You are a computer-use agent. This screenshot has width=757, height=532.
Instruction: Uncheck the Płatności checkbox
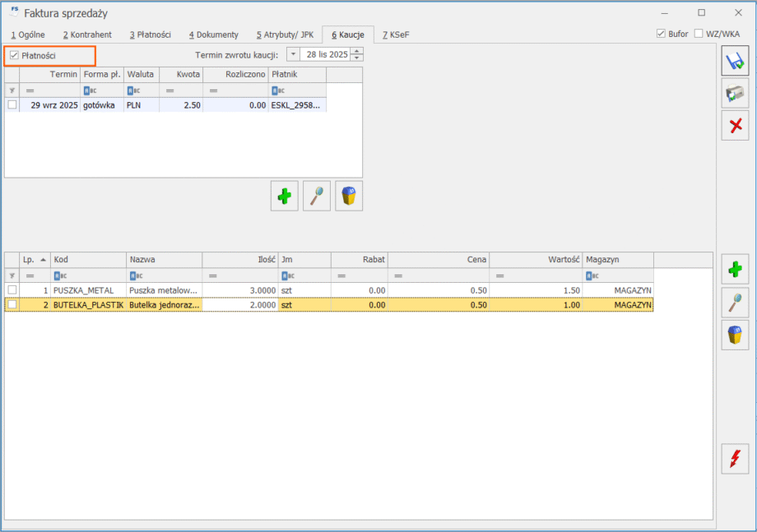point(14,55)
